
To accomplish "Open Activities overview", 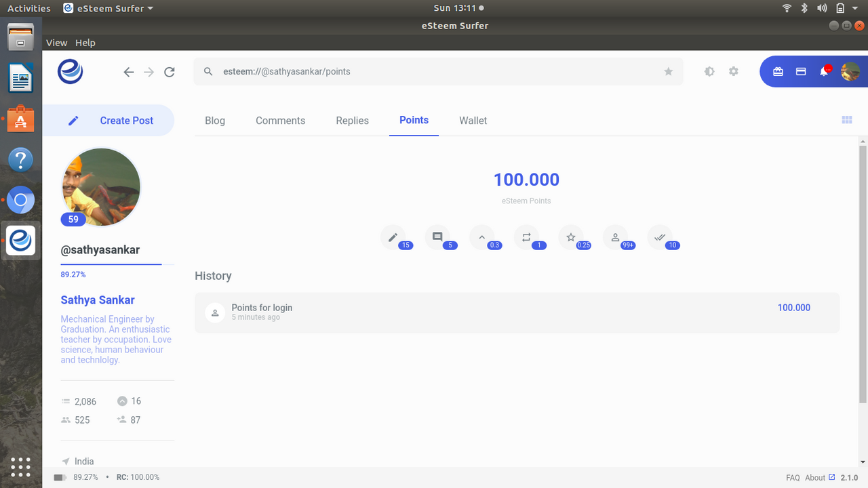I will (x=28, y=8).
